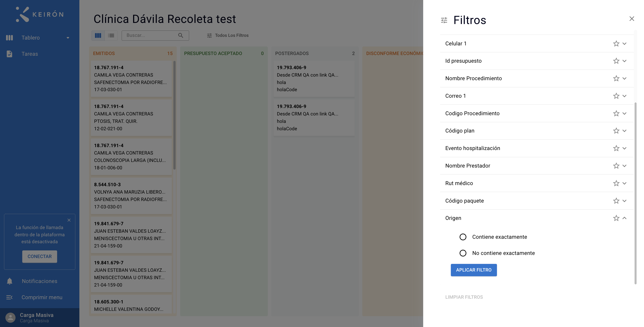The width and height of the screenshot is (644, 327).
Task: Select Comprimir menu option
Action: (42, 297)
